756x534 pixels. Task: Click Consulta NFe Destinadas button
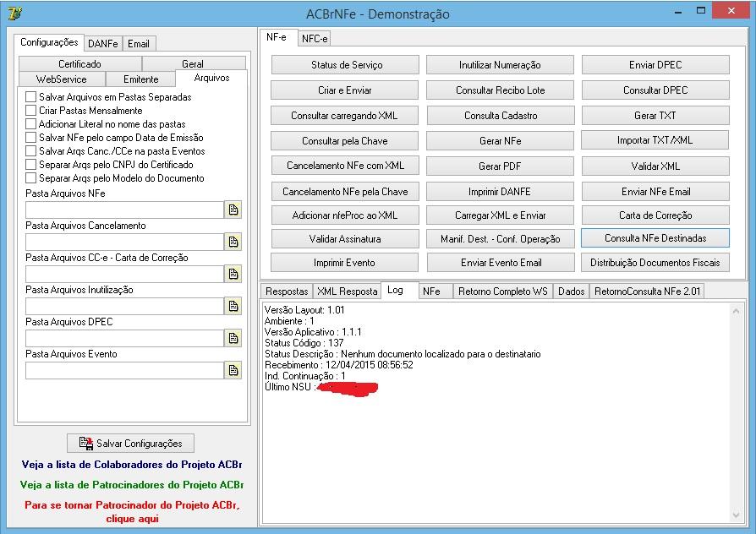[x=655, y=238]
